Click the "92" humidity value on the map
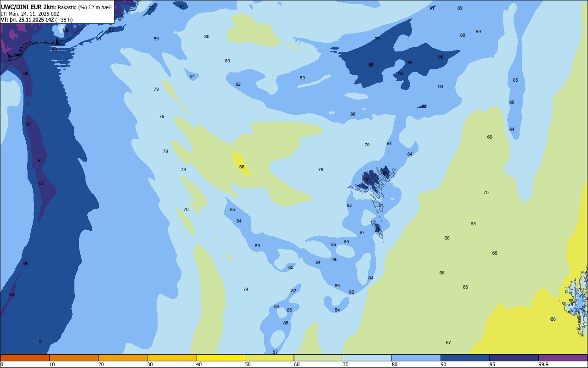This screenshot has height=368, width=588. pyautogui.click(x=424, y=106)
